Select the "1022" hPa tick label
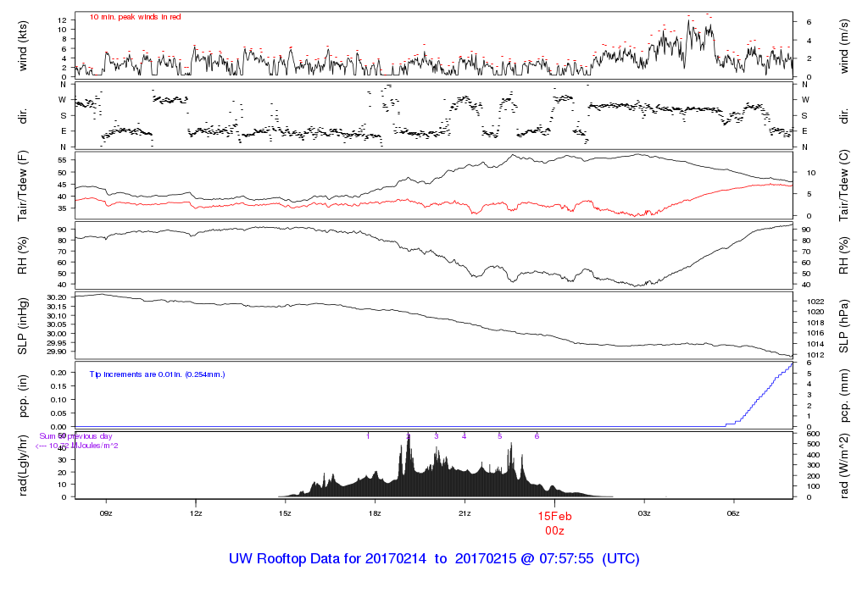This screenshot has width=868, height=593. click(815, 302)
